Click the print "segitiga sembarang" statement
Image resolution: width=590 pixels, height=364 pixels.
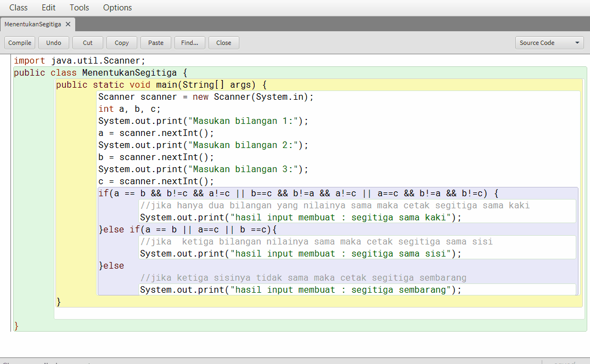[x=301, y=289]
